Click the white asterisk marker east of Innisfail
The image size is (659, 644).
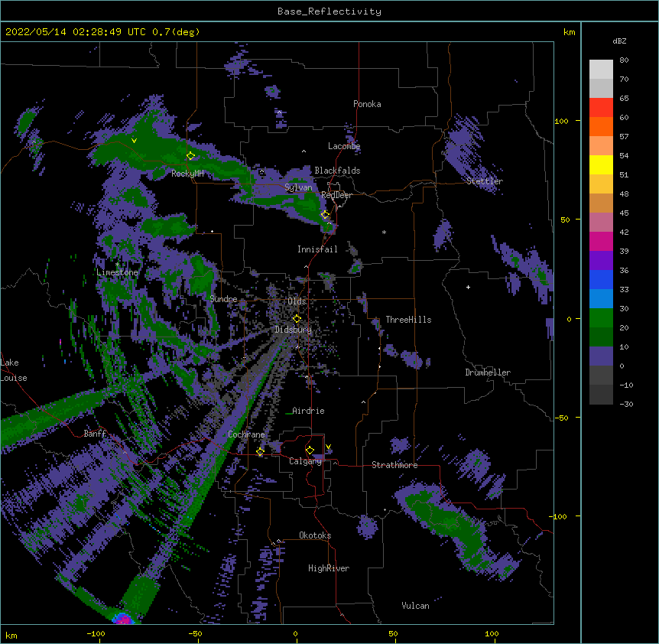384,232
